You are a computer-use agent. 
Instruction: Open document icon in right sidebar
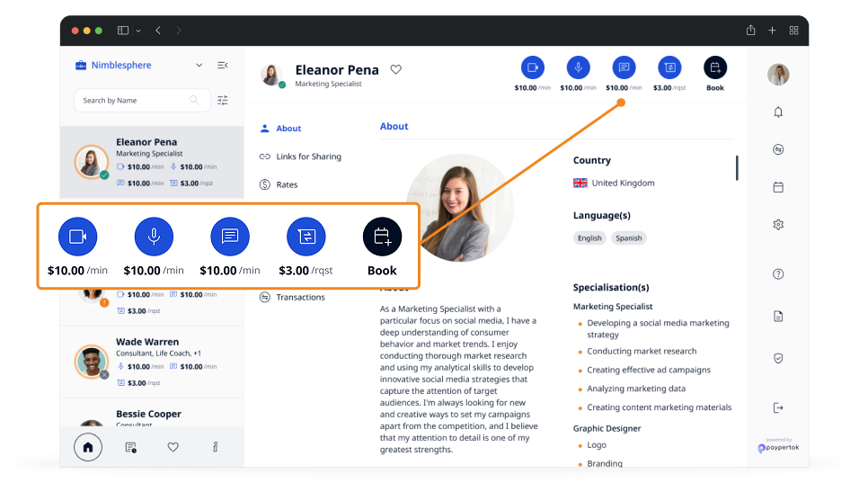pos(778,317)
